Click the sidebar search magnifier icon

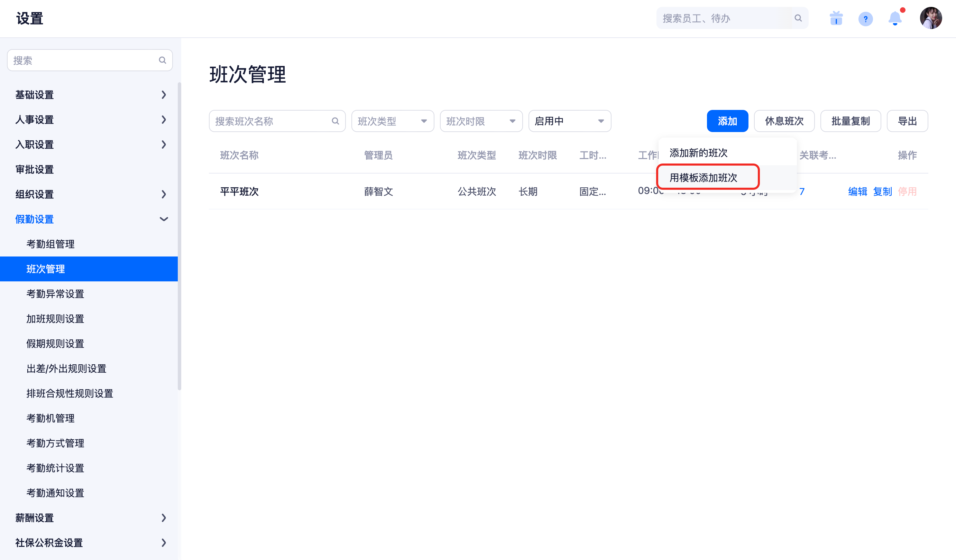click(162, 60)
